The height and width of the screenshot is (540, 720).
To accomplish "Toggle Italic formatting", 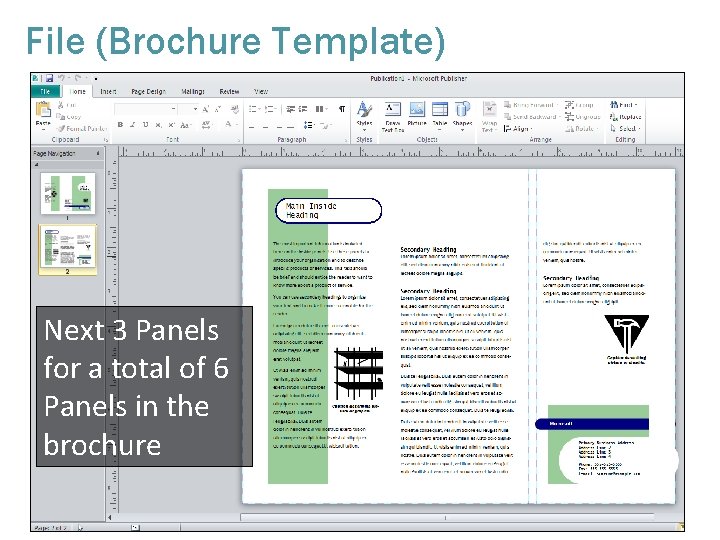I will [x=132, y=125].
